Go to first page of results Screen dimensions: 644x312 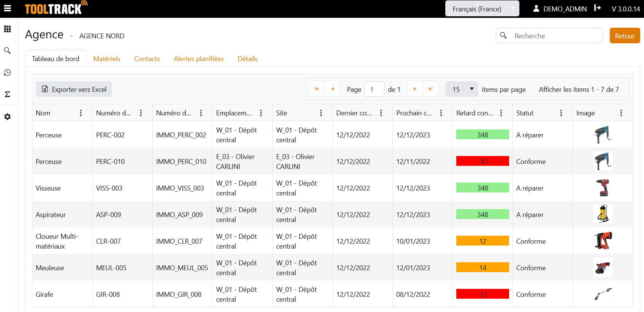(317, 89)
